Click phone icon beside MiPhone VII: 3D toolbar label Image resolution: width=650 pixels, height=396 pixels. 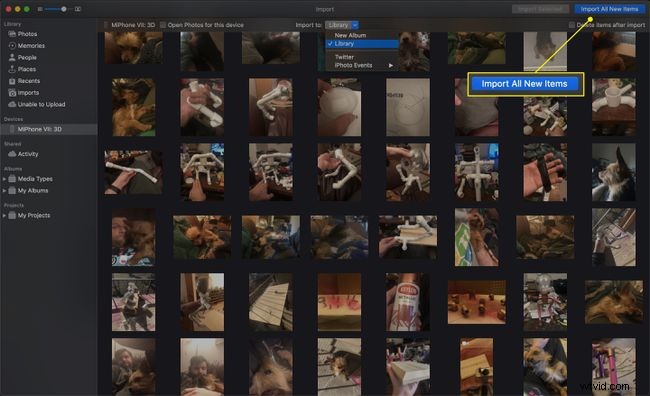click(106, 25)
